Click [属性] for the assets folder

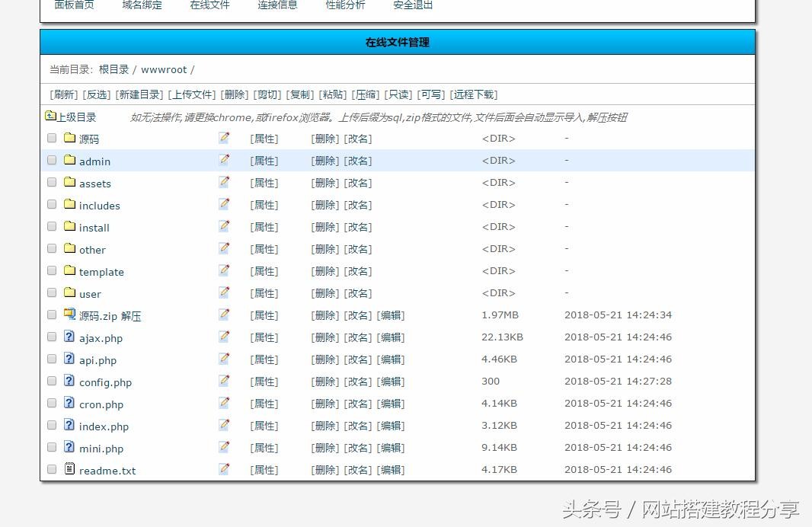point(264,183)
